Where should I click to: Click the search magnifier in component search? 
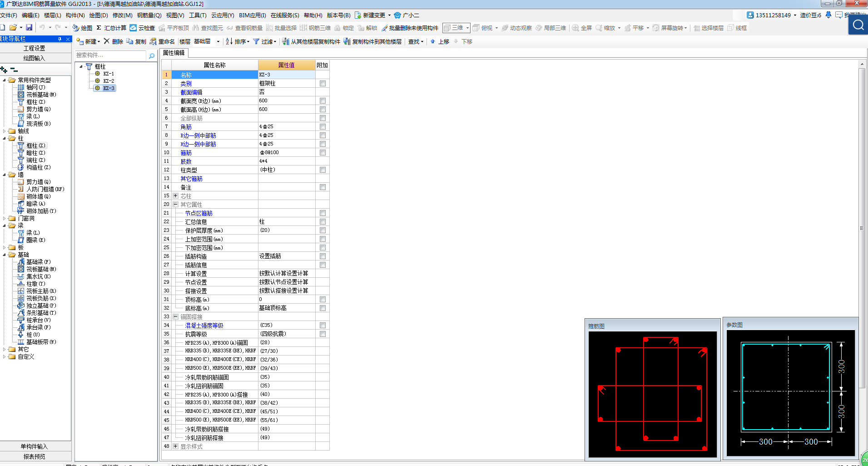click(x=152, y=55)
